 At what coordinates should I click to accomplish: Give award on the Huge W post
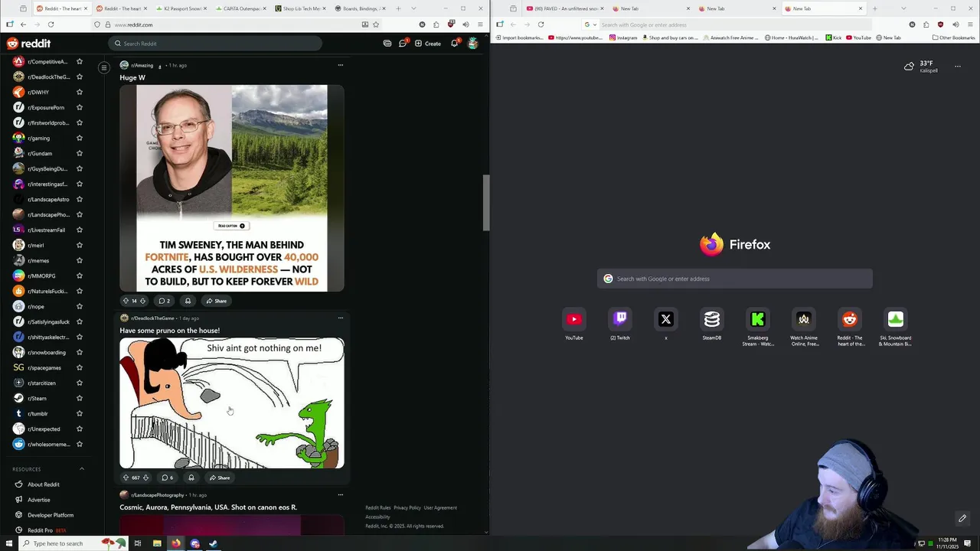(188, 301)
